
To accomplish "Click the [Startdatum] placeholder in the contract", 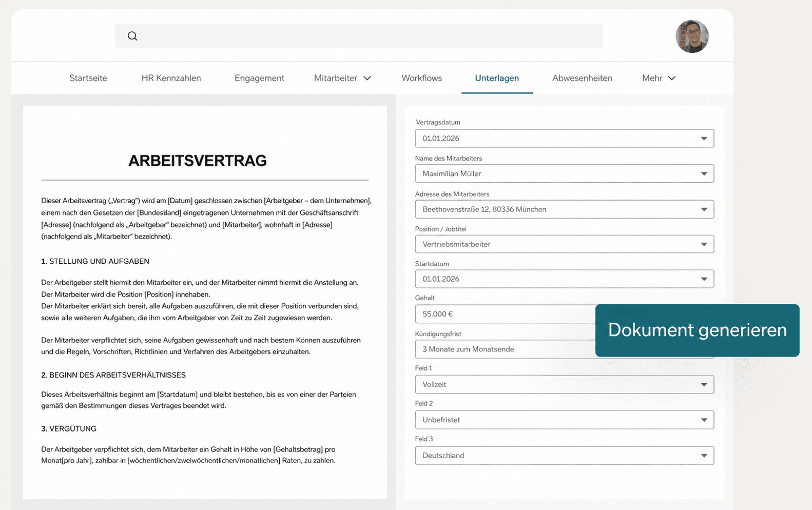I will click(177, 395).
